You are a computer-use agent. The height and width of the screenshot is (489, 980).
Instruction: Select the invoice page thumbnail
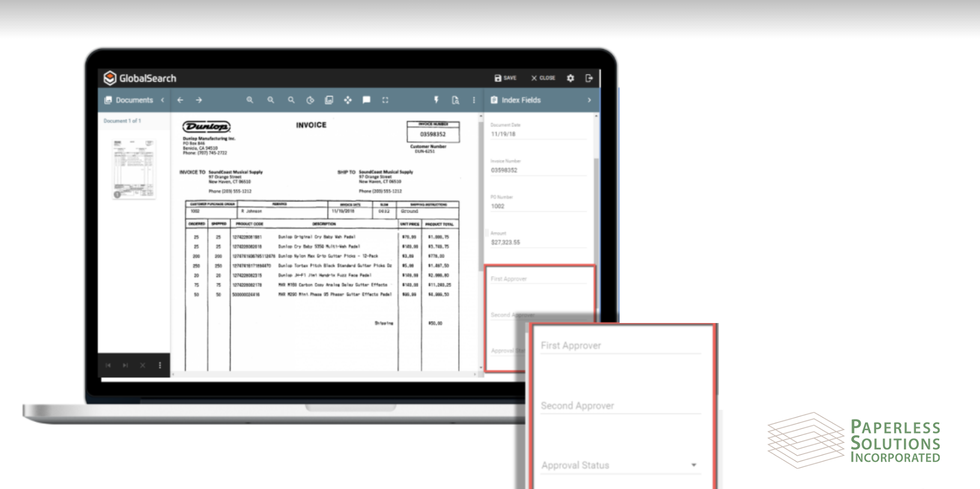point(134,169)
